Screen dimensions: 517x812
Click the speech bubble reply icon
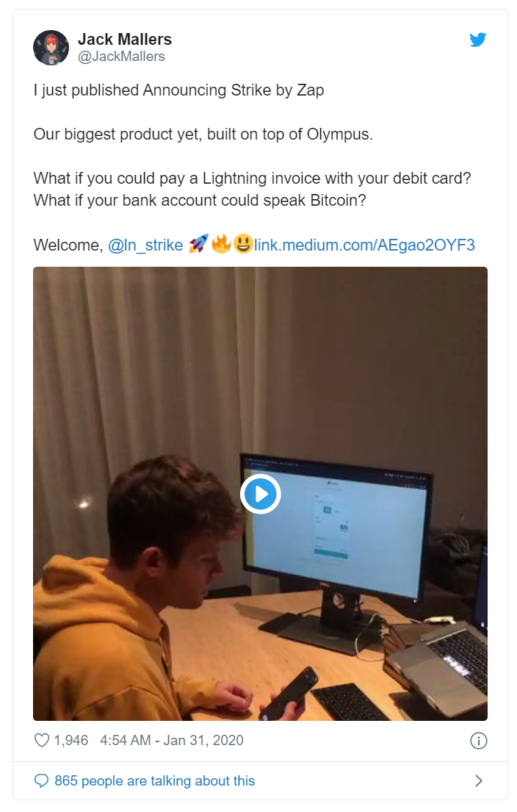click(x=41, y=780)
